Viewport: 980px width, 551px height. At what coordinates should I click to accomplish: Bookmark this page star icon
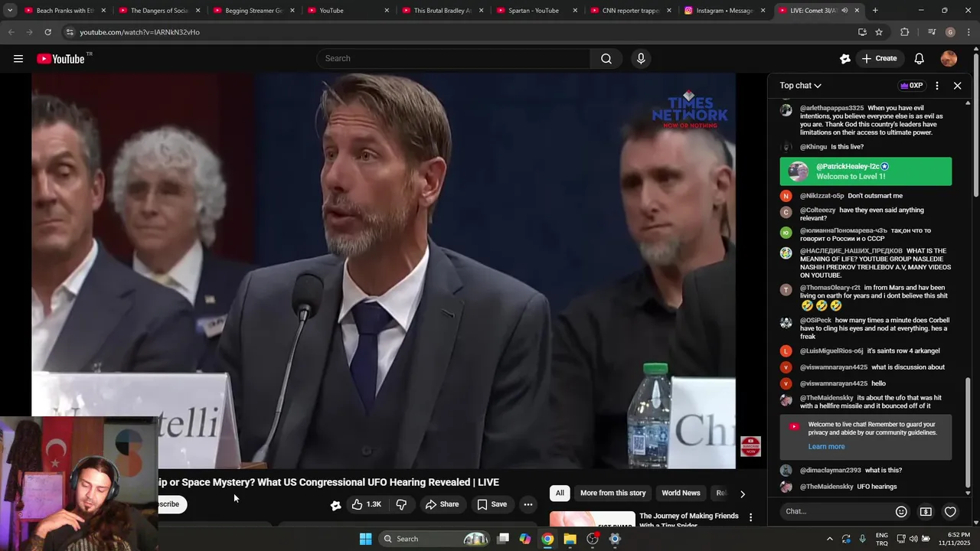point(879,32)
